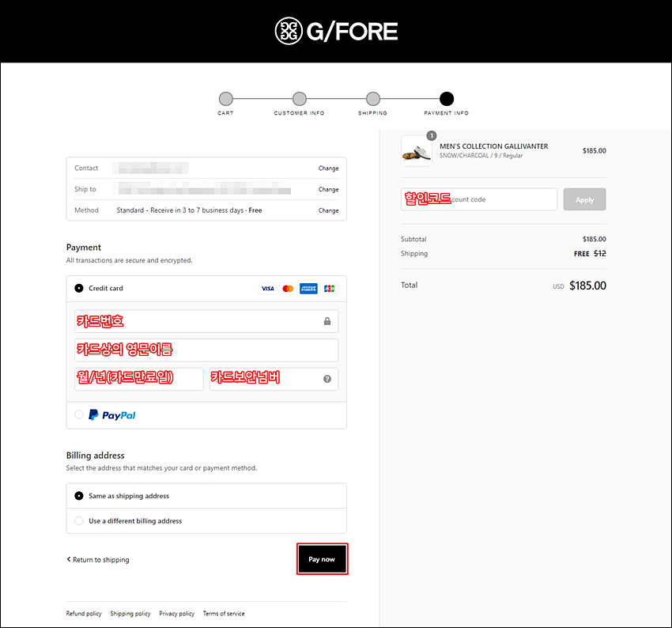This screenshot has width=672, height=628.
Task: Open the Terms of service link
Action: click(x=224, y=614)
